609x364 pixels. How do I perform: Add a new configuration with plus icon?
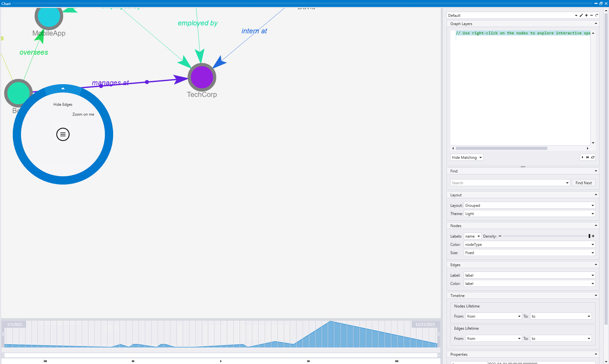[x=586, y=15]
